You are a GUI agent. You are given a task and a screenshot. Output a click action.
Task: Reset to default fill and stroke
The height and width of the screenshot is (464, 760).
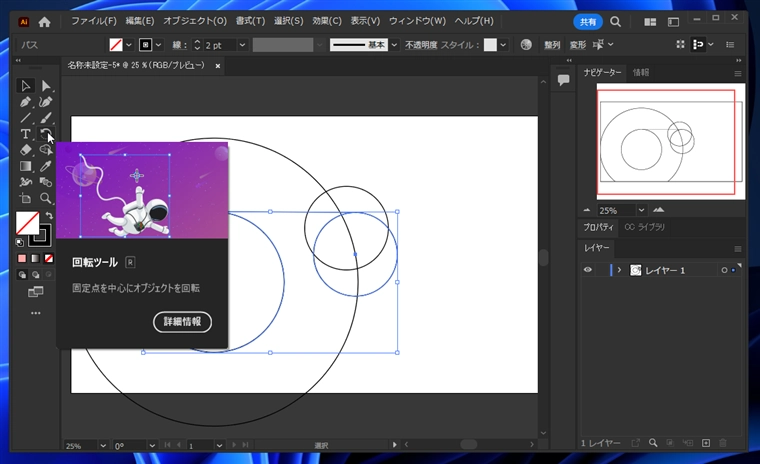coord(19,242)
